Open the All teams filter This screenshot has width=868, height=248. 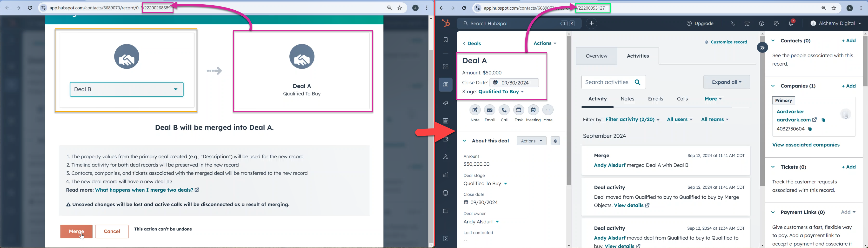tap(715, 120)
